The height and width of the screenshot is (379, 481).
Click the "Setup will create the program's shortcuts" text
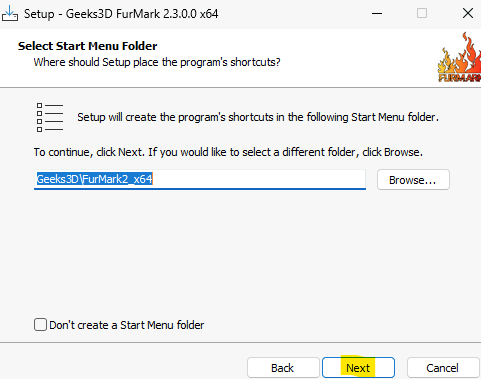(258, 117)
